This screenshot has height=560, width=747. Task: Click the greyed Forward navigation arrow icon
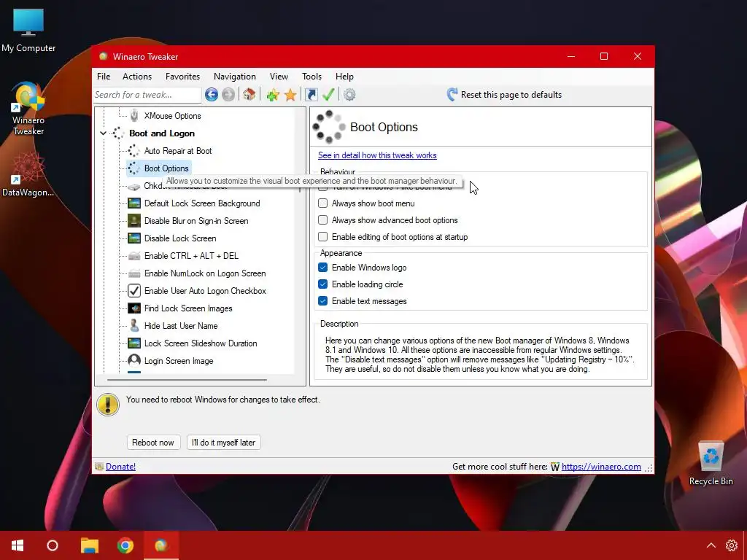tap(228, 95)
